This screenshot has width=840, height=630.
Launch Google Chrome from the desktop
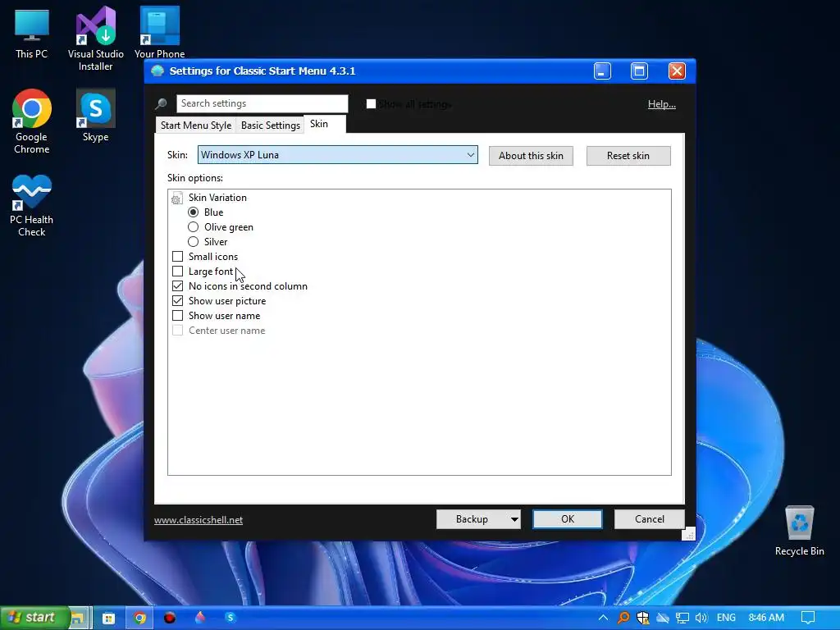pos(32,121)
